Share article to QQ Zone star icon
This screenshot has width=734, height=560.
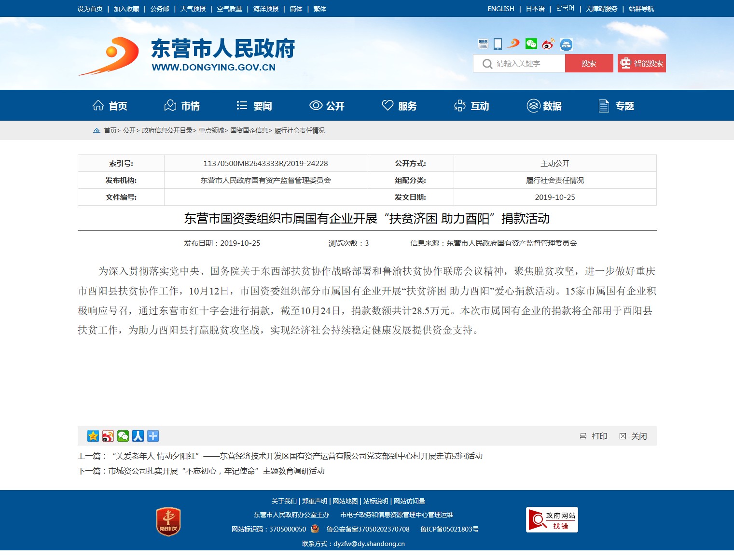point(93,436)
